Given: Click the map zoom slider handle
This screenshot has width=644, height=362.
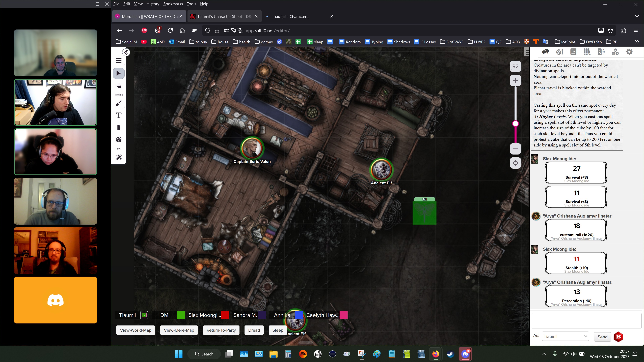Looking at the screenshot, I should pos(516,124).
